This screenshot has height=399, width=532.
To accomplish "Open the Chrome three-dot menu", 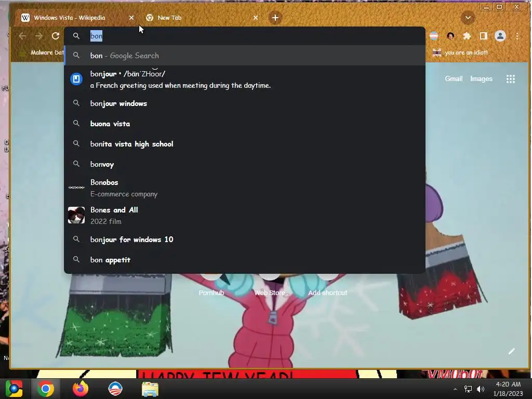I will [x=517, y=36].
